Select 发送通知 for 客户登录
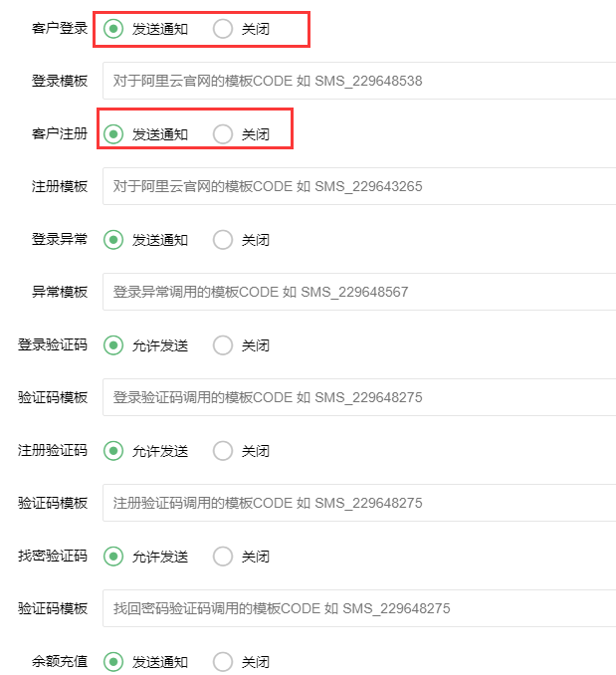The width and height of the screenshot is (616, 675). 114,29
